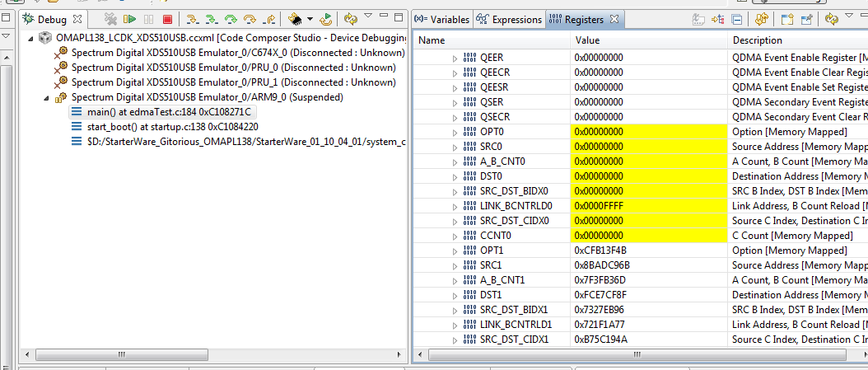Maximize the Debug view panel

[x=398, y=16]
